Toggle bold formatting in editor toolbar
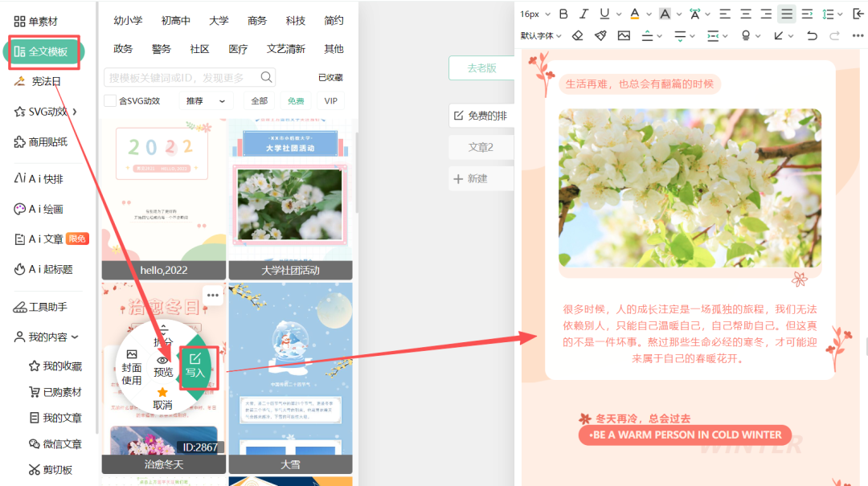868x486 pixels. (563, 14)
